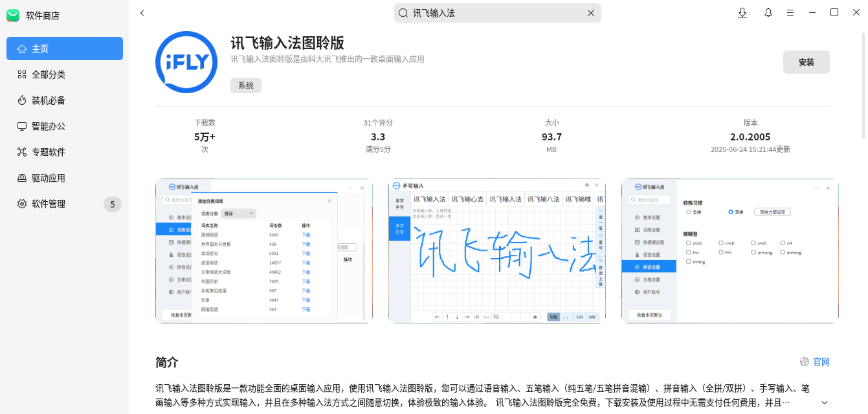Click the flame icon beside 装机必备

pos(22,100)
